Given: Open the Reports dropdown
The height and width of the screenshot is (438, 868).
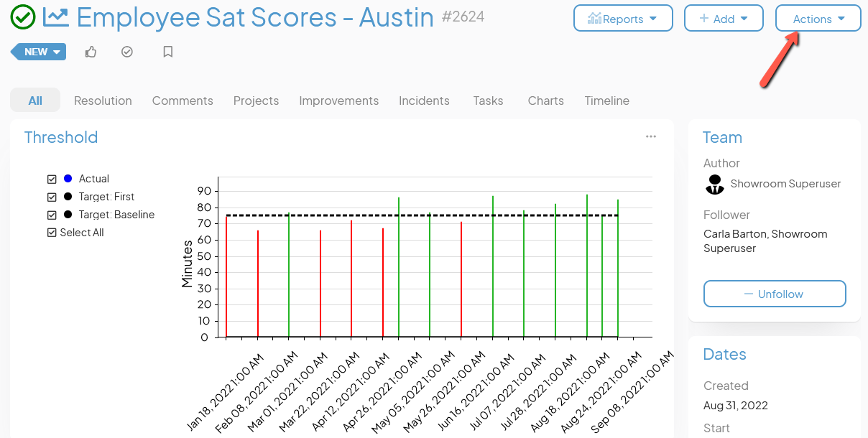Looking at the screenshot, I should pyautogui.click(x=622, y=19).
